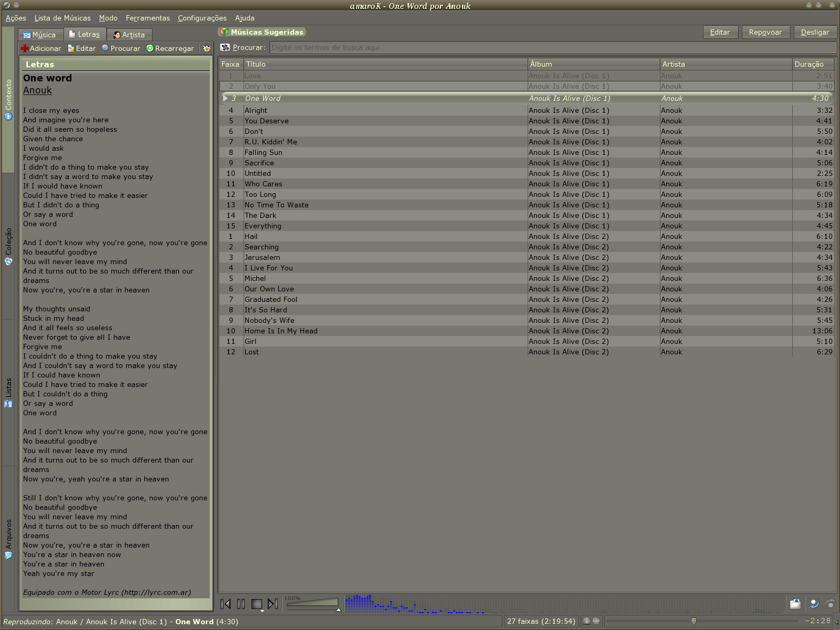Add lyrics with the Adicionar button

coord(41,48)
